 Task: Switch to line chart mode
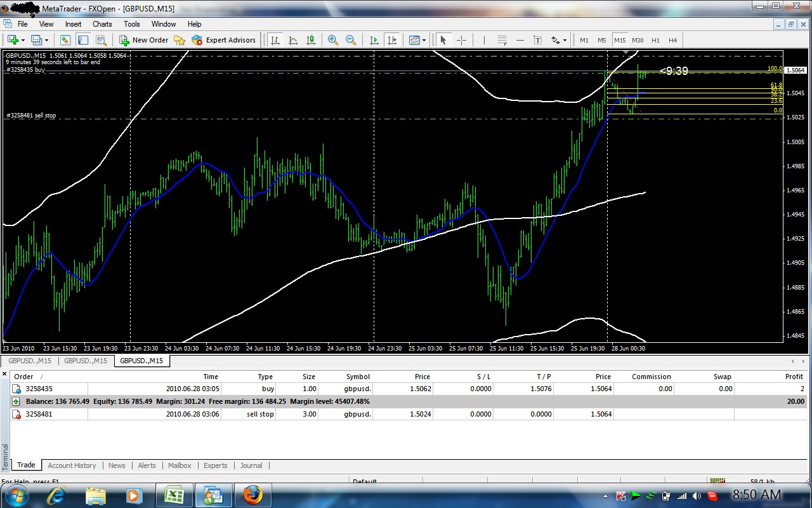[x=293, y=40]
